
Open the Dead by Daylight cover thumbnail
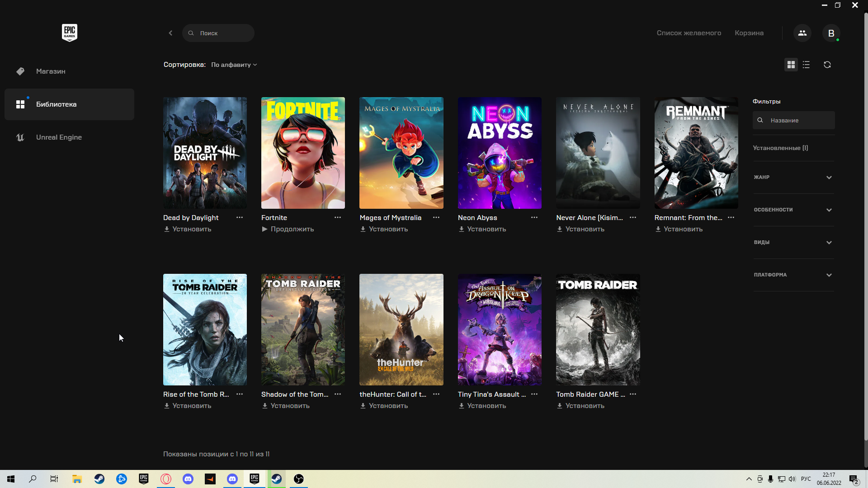click(205, 153)
